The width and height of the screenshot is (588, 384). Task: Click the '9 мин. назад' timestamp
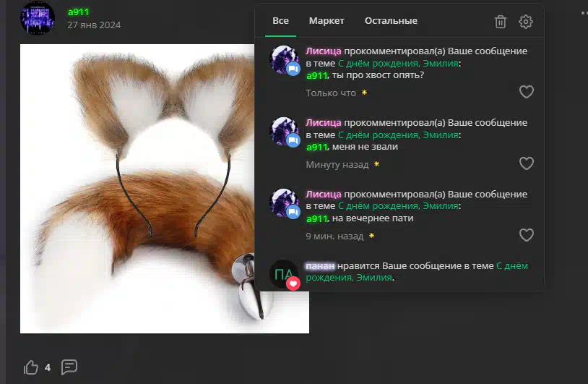[x=334, y=236]
